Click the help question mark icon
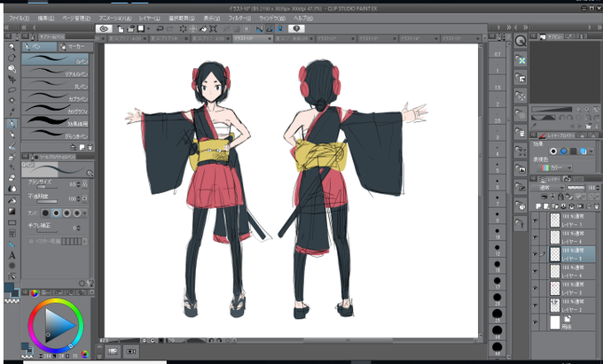Screen dimensions: 603x364 click(x=296, y=29)
